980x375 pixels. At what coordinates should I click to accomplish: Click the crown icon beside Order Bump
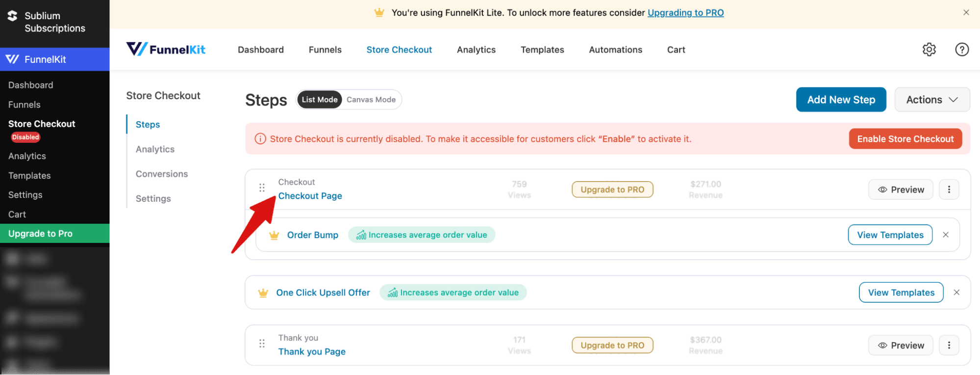pos(274,235)
